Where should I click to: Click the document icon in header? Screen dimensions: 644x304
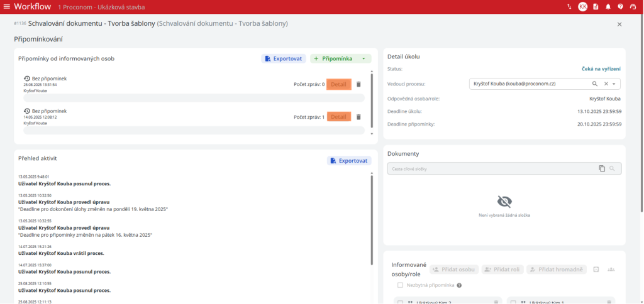point(596,7)
